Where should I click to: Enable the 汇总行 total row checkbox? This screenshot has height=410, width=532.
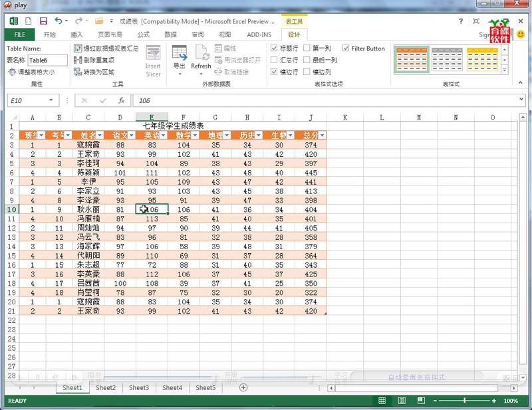[274, 60]
